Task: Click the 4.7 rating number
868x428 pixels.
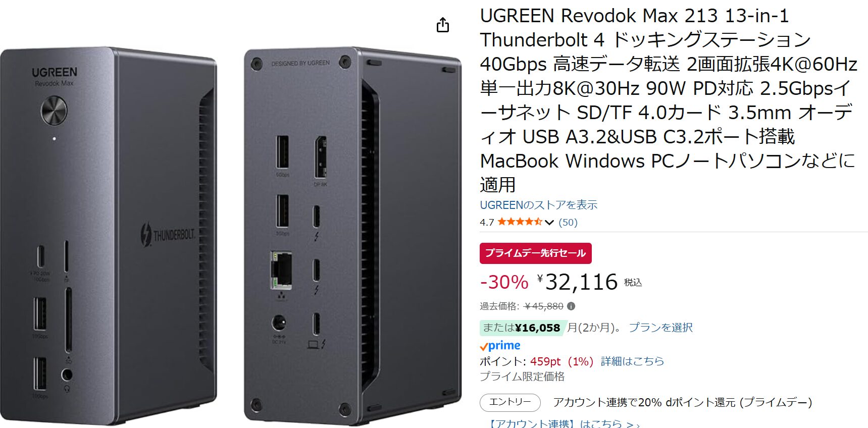Action: click(487, 222)
